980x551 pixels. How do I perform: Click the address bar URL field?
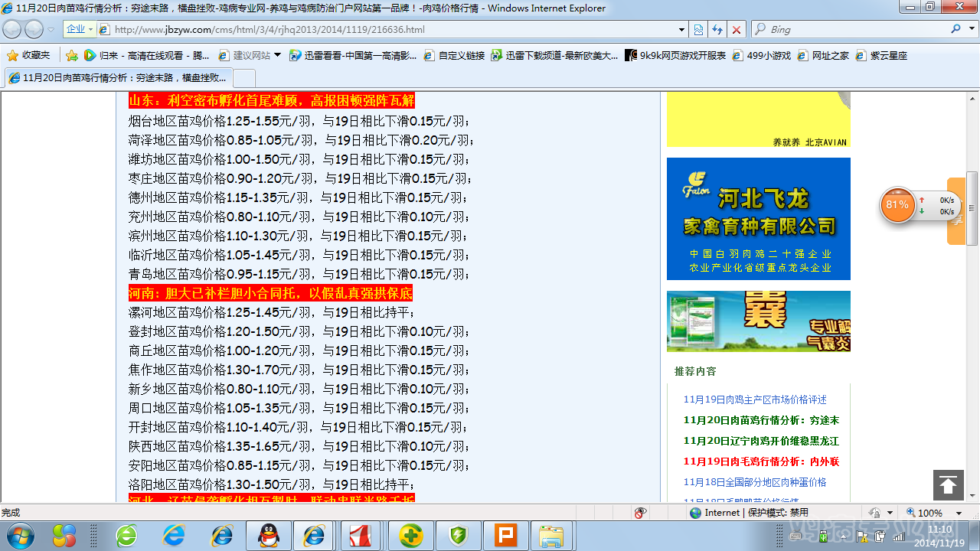click(394, 30)
